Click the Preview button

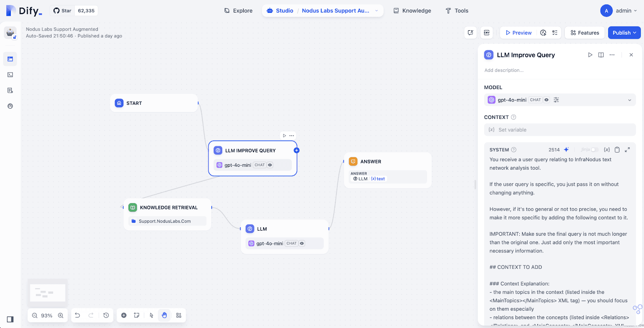518,33
